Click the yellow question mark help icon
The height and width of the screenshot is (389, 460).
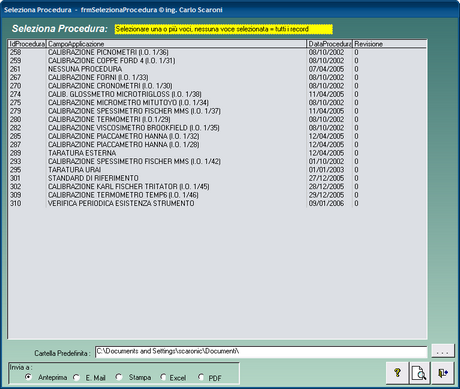pyautogui.click(x=397, y=373)
